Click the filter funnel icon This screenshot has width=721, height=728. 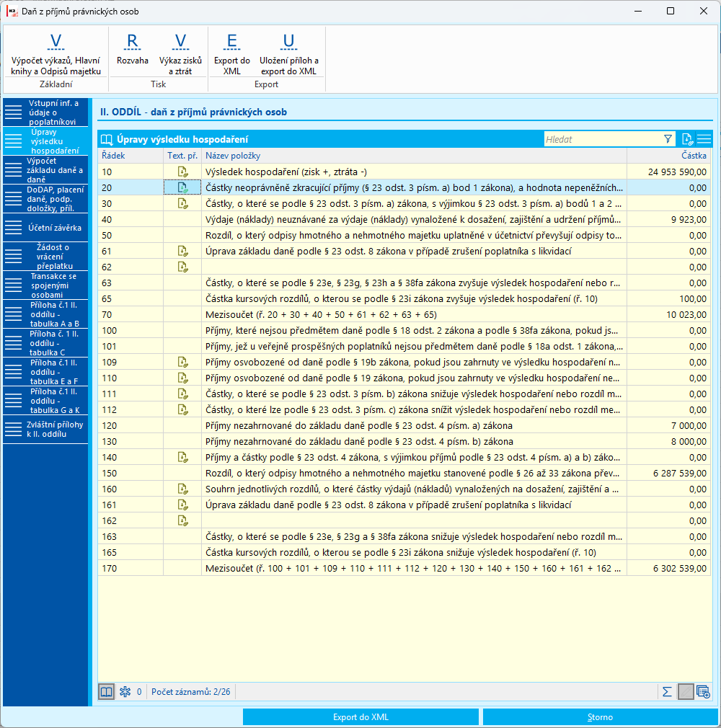668,139
